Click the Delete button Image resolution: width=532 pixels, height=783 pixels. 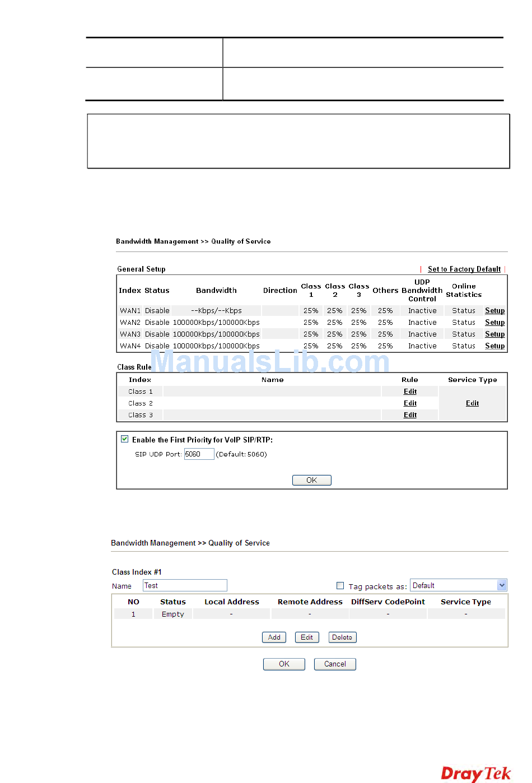click(x=342, y=637)
